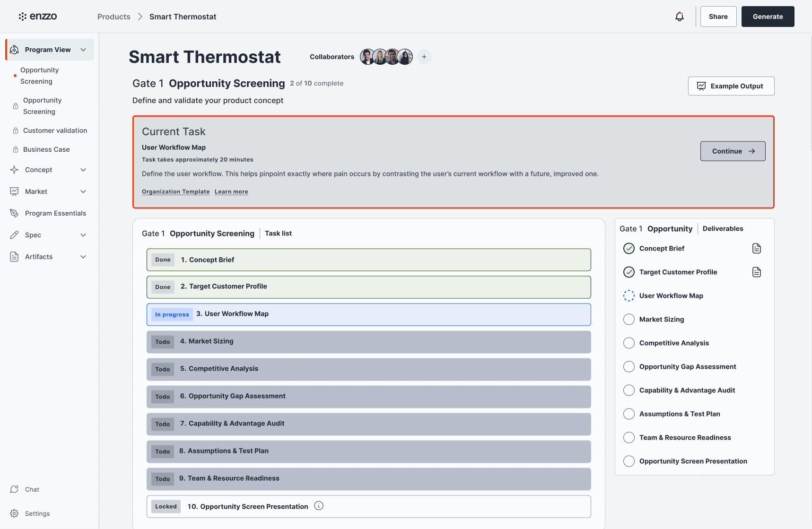Expand the Concept section chevron
The width and height of the screenshot is (812, 529).
(83, 170)
